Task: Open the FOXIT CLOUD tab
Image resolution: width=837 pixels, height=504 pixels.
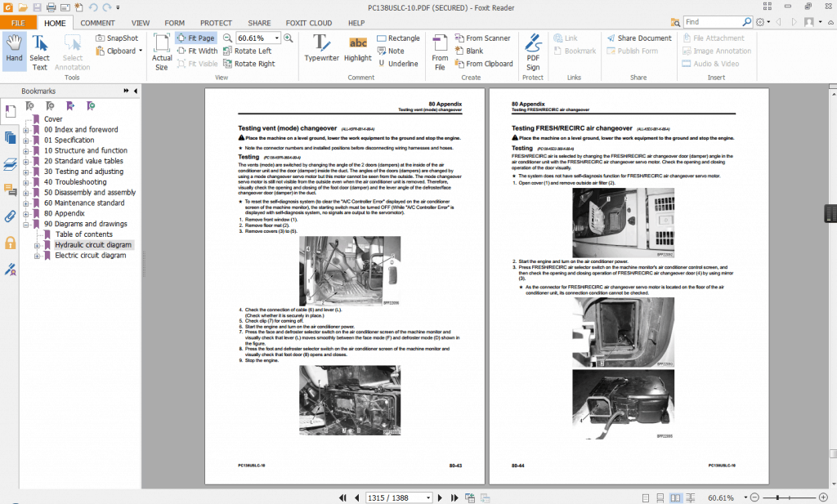Action: tap(308, 23)
